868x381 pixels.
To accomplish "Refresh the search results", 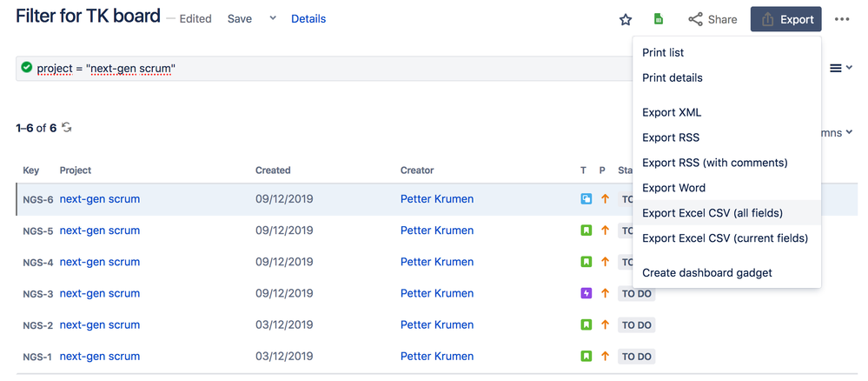I will (x=66, y=128).
